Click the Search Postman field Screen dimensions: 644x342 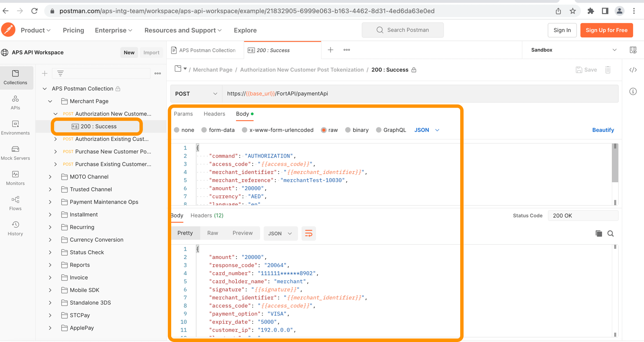[x=403, y=30]
